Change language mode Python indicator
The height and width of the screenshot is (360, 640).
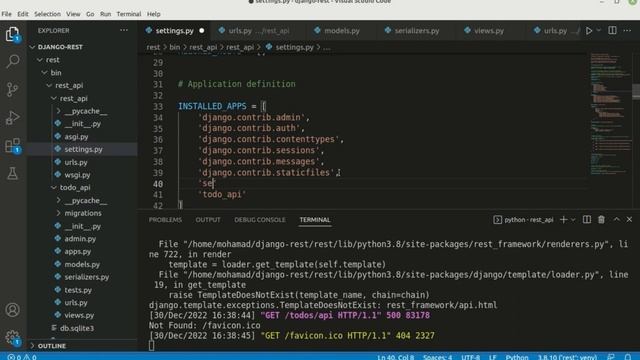click(517, 357)
